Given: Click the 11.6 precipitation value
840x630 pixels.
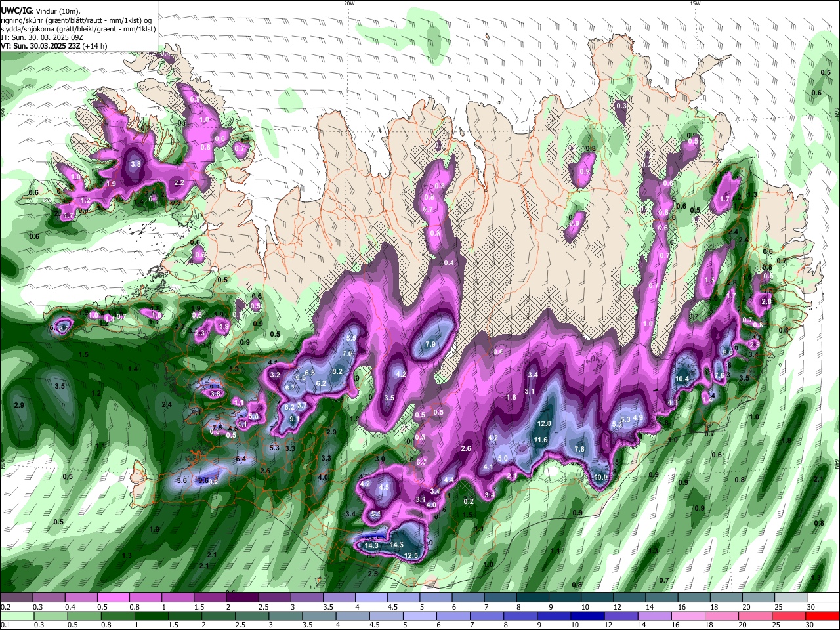Looking at the screenshot, I should tap(541, 440).
